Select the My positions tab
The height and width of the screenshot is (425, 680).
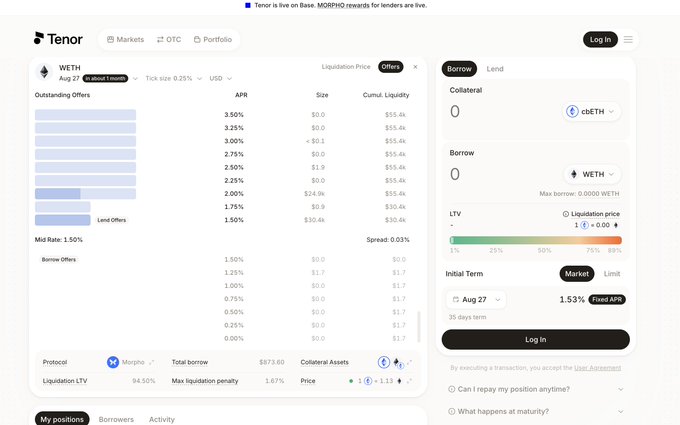[62, 419]
